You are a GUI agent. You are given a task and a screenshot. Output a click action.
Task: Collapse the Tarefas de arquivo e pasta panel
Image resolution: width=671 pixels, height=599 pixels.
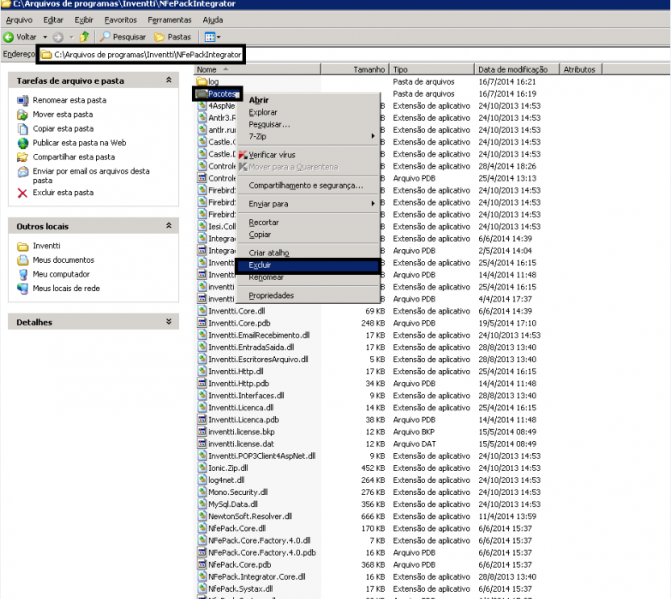(170, 80)
